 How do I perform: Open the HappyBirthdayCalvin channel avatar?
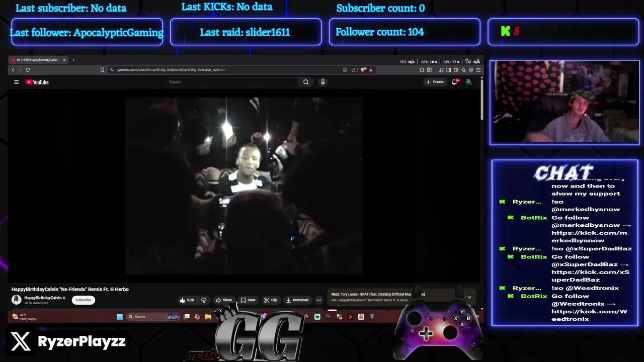tap(17, 300)
